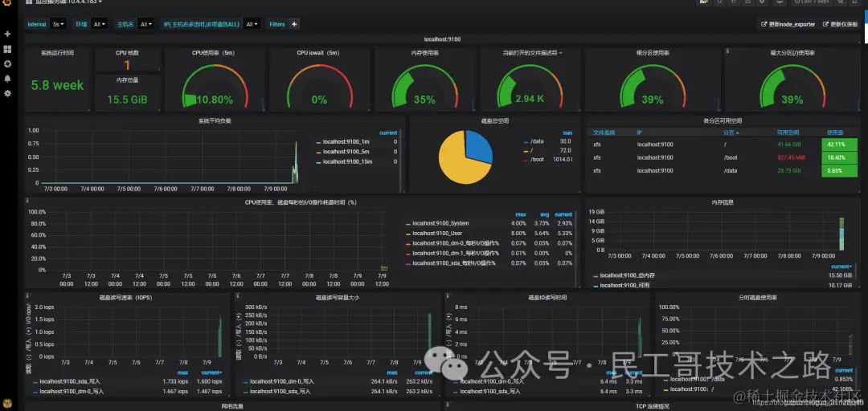Click the external link icon before 更新node_exporter
This screenshot has width=868, height=411.
(x=764, y=24)
